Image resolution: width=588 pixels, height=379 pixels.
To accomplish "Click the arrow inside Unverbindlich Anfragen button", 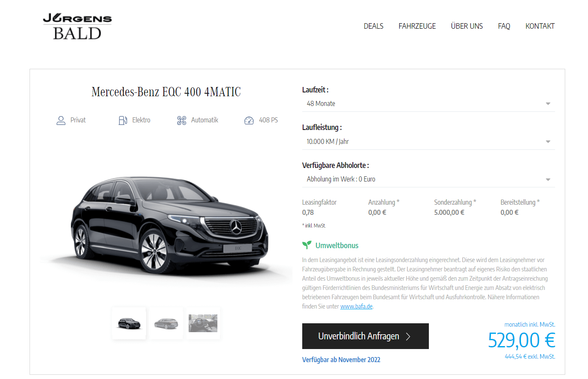I will point(408,336).
